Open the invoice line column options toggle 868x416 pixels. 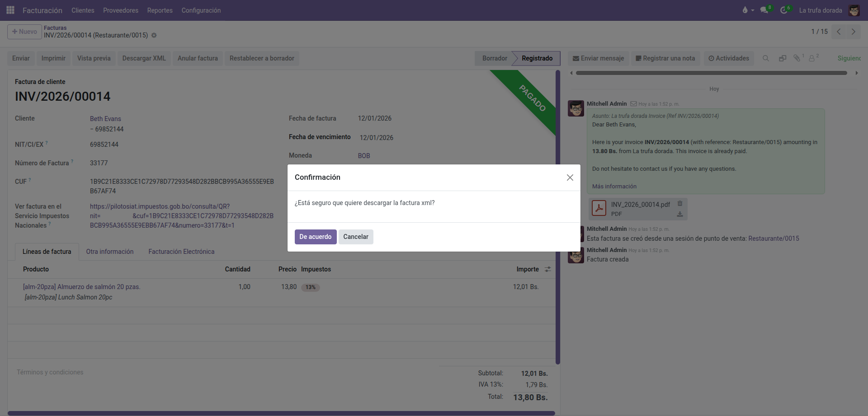click(x=547, y=269)
